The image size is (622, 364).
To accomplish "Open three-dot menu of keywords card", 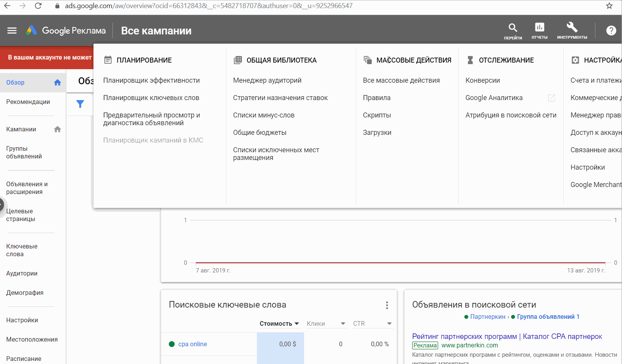I will (387, 305).
